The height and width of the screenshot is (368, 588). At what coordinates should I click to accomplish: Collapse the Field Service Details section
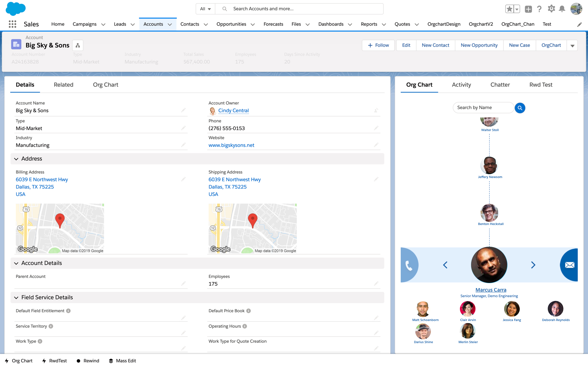point(16,298)
